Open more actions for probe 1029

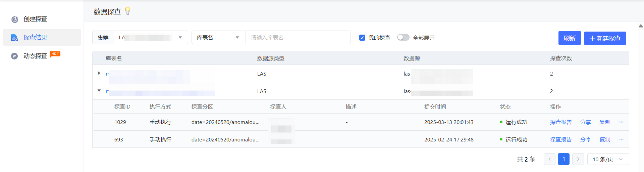click(621, 122)
